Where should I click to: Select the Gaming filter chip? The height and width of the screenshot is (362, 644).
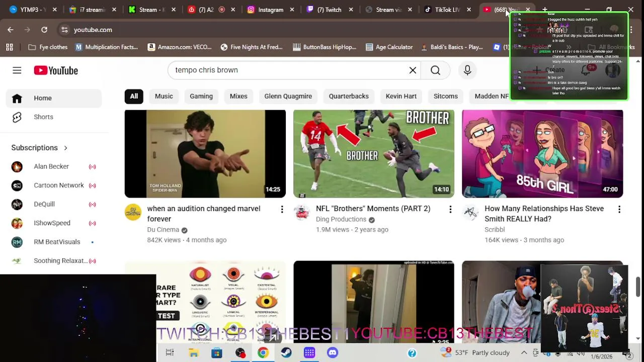coord(201,96)
